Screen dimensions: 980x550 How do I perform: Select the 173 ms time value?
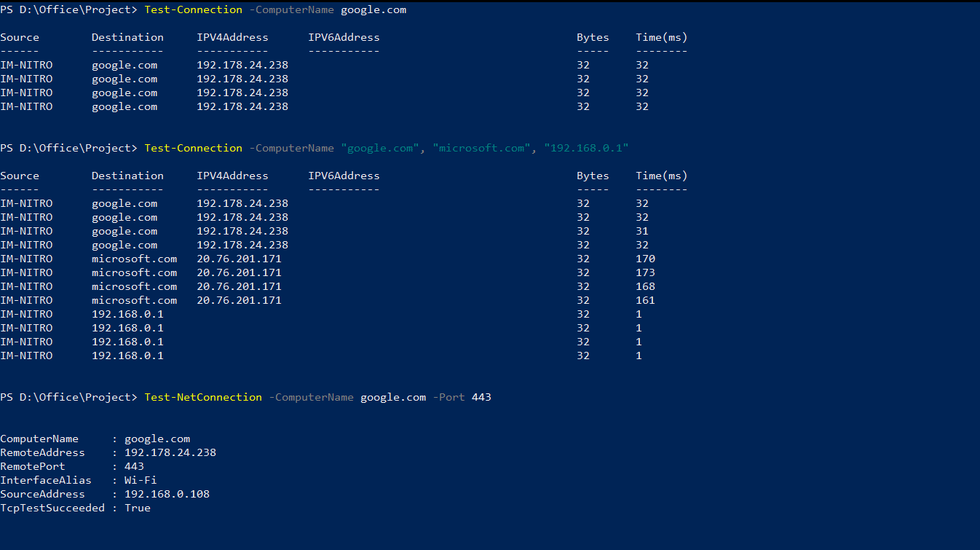click(645, 272)
